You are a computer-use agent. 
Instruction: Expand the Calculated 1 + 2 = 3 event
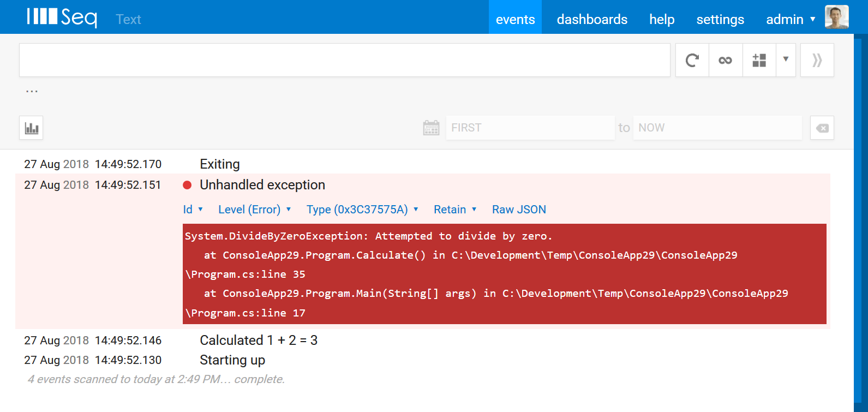[x=259, y=341]
